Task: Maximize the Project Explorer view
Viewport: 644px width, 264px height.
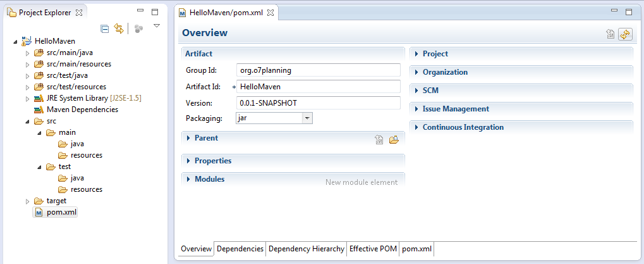Action: (155, 12)
